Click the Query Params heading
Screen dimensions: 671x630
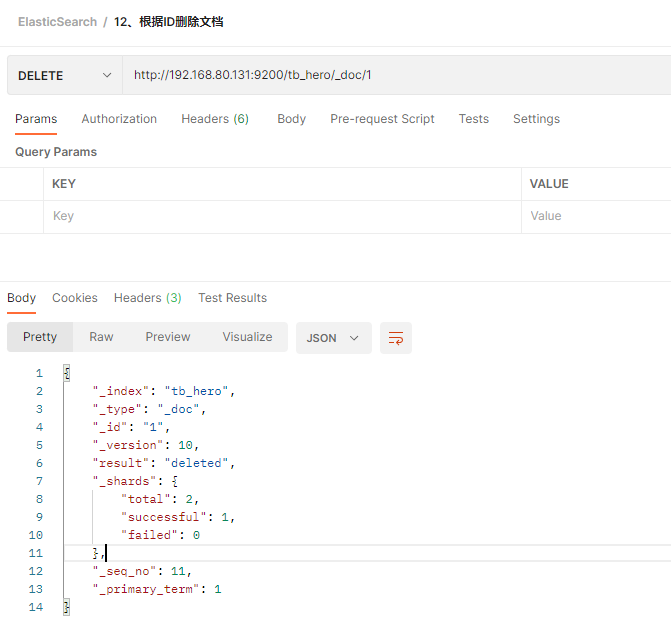(x=56, y=152)
